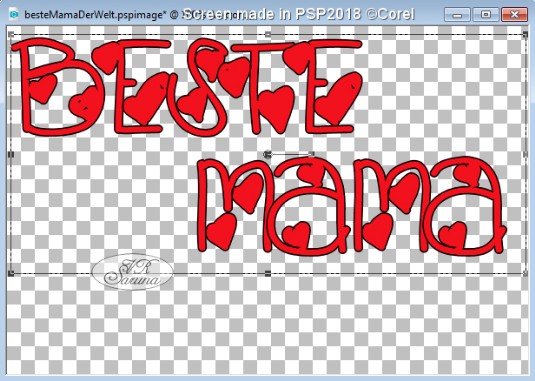Screen dimensions: 535x381
Task: Select the top-left corner selection handle
Action: pyautogui.click(x=11, y=34)
